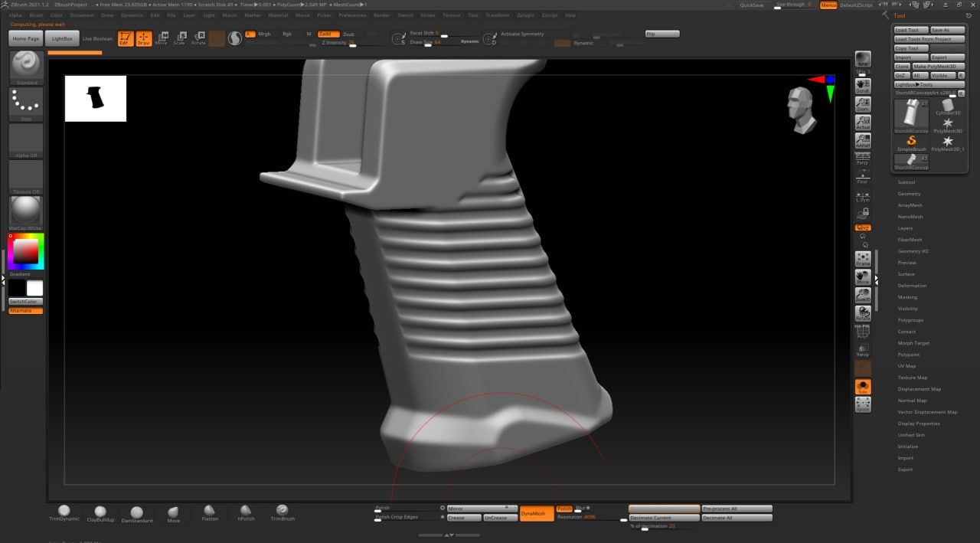Expand the Layers section

tap(906, 228)
